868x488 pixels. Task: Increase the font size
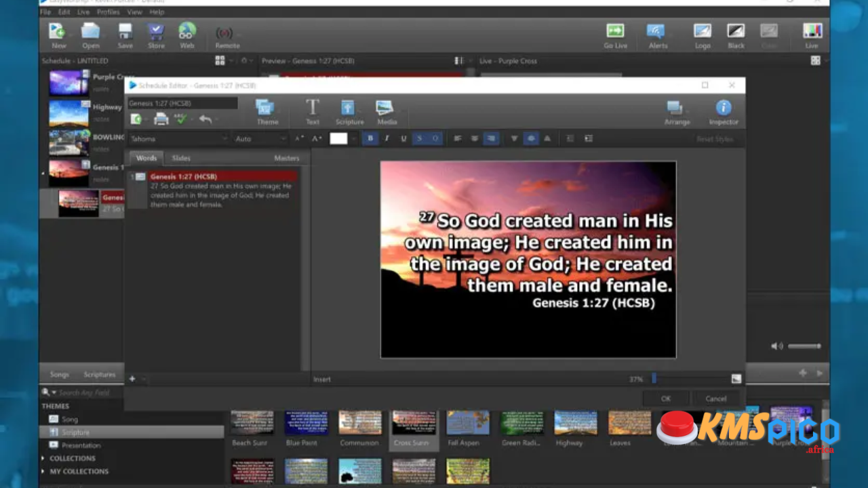point(316,138)
